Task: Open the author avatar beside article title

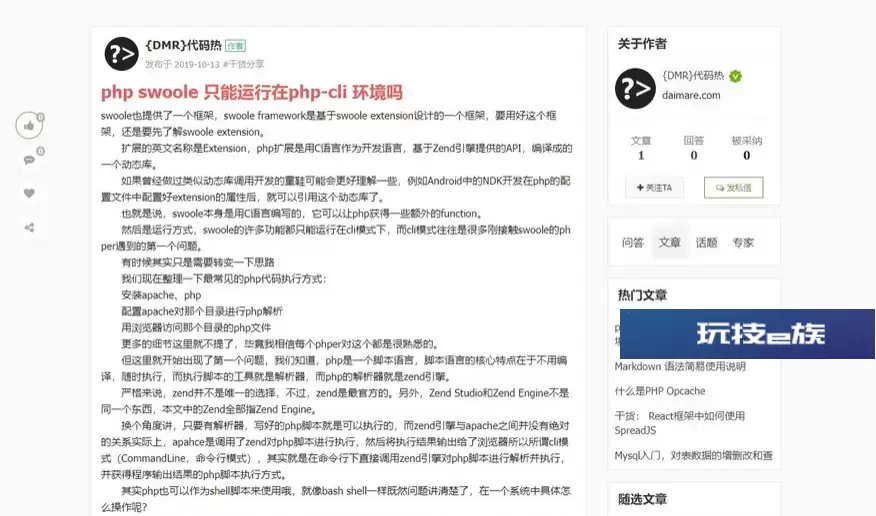Action: click(121, 54)
